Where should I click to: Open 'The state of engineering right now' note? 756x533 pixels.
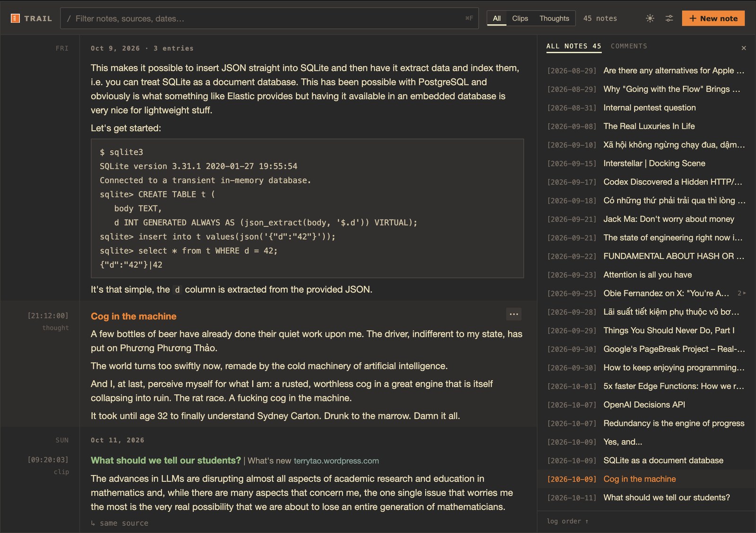646,237
